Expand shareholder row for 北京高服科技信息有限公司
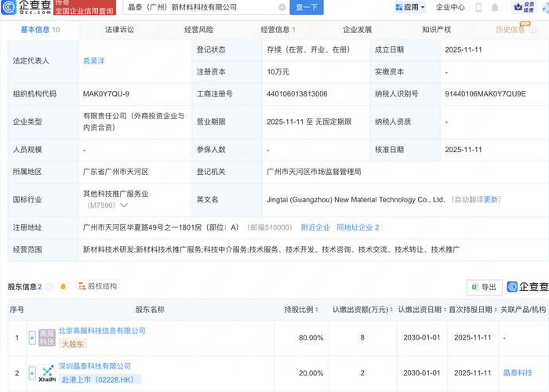The width and height of the screenshot is (549, 392). pyautogui.click(x=32, y=338)
